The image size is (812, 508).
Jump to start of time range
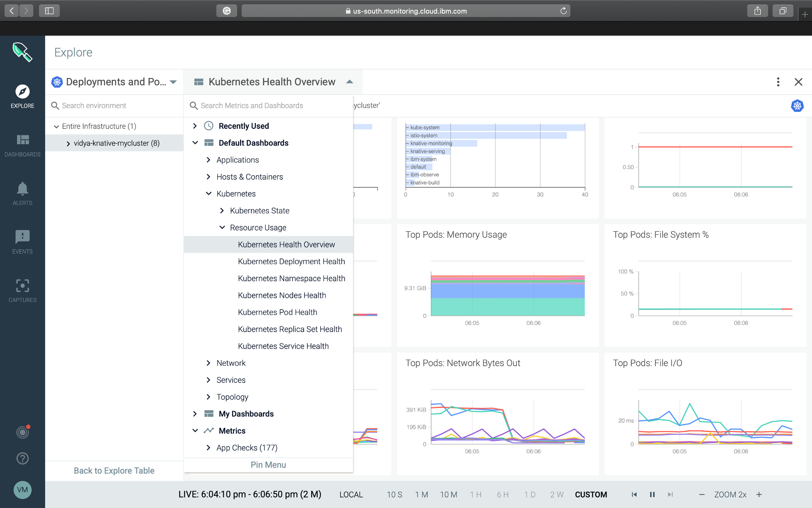click(x=634, y=495)
